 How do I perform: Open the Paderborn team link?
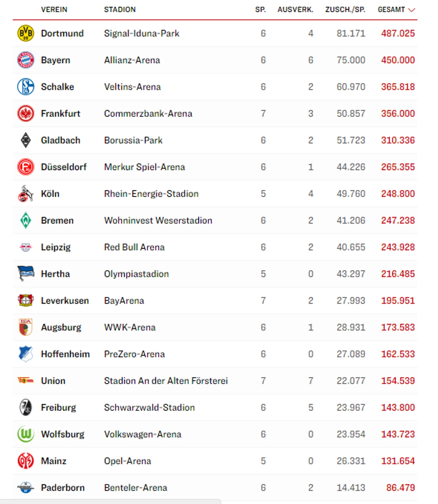coord(63,487)
